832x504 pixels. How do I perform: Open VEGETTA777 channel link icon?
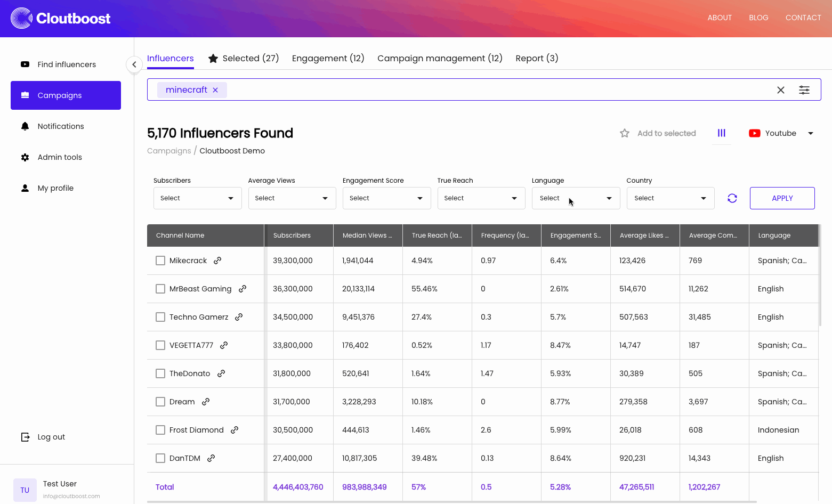point(224,345)
